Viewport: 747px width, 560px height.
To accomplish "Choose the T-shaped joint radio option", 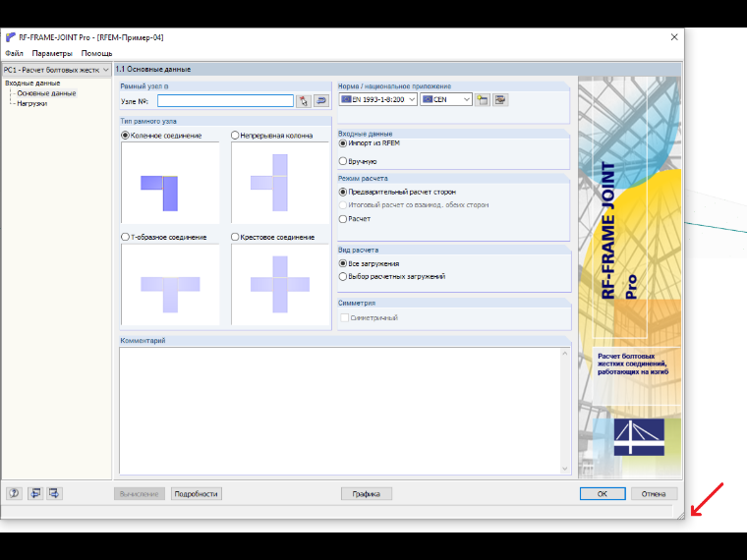I will tap(125, 237).
